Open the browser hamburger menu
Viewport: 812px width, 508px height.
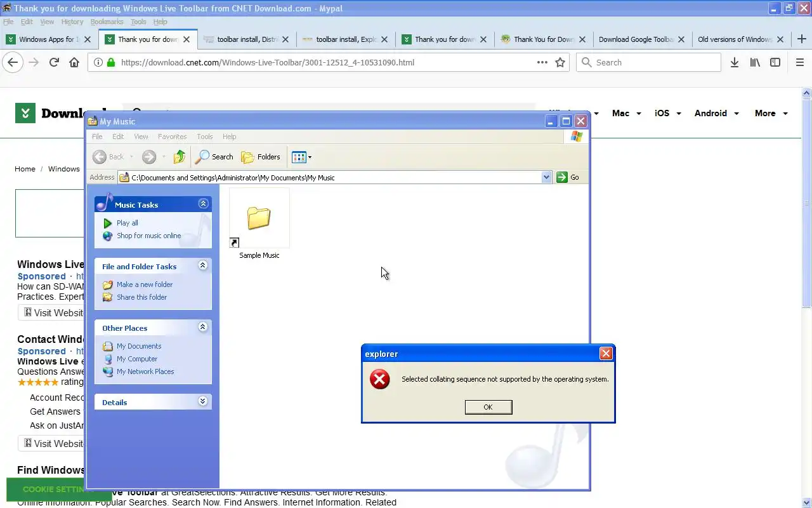800,62
